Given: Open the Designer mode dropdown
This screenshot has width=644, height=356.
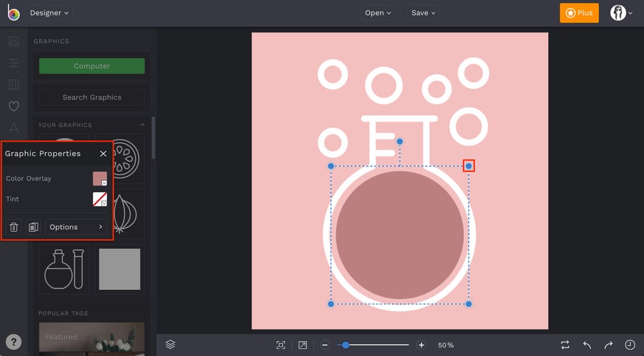Looking at the screenshot, I should coord(49,13).
